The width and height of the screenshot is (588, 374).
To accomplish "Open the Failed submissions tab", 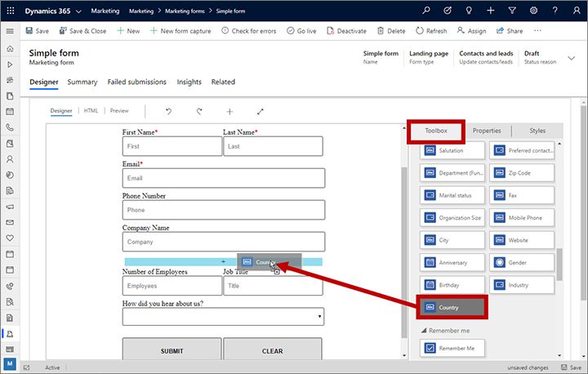I will pyautogui.click(x=136, y=82).
